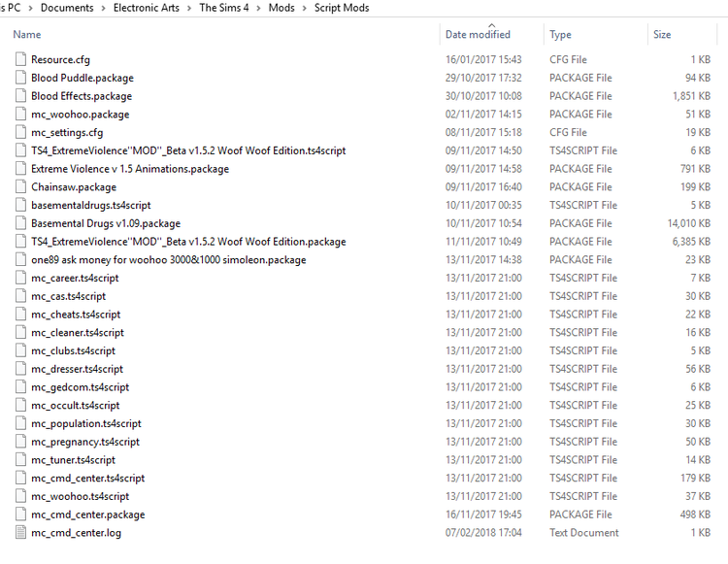728x564 pixels.
Task: Select the Resource.cfg file name
Action: [60, 59]
